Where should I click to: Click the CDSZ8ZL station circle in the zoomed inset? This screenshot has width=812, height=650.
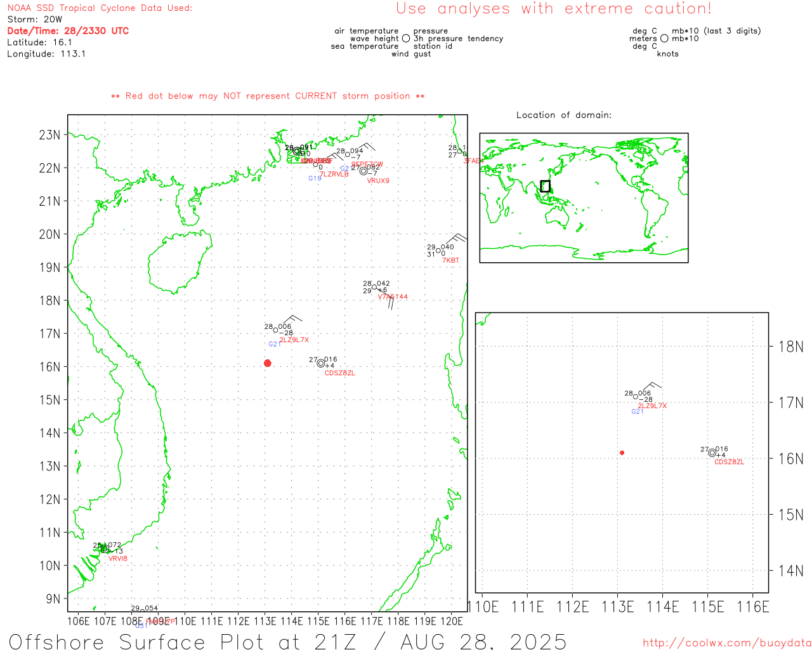point(712,453)
